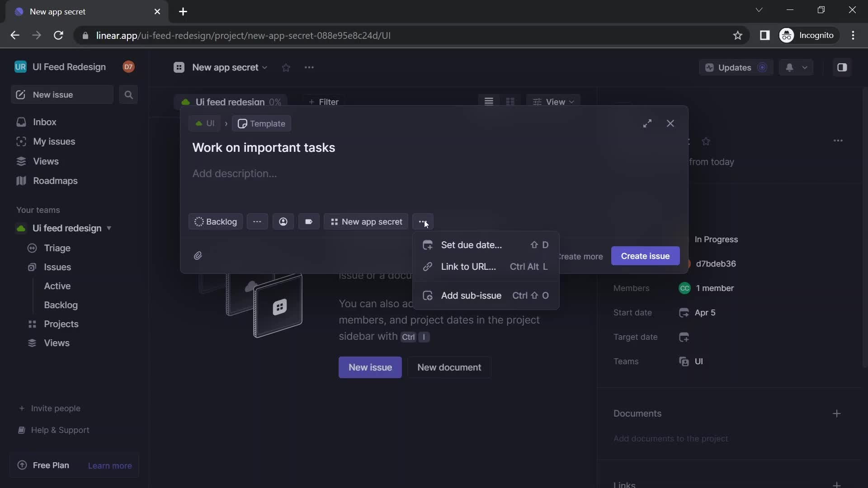Expand issue dialog to full screen

tap(647, 123)
